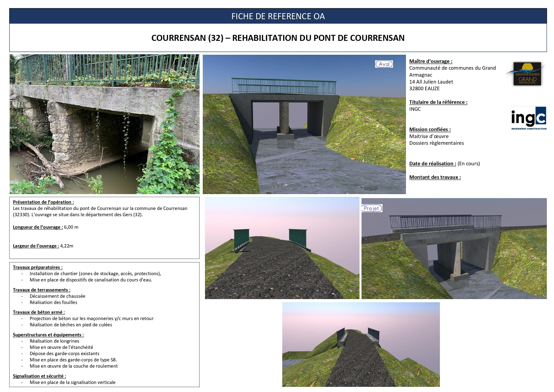The height and width of the screenshot is (392, 554).
Task: Click 'Mise en œuvre de la couche de roulement'
Action: pyautogui.click(x=74, y=366)
